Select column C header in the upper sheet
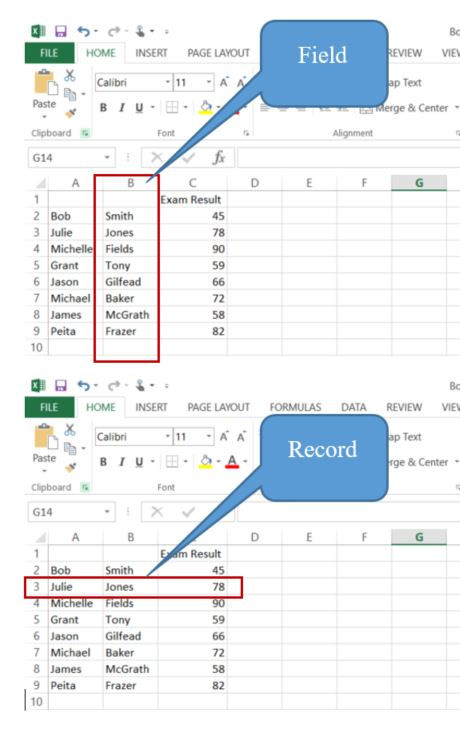This screenshot has height=740, width=460. [192, 183]
